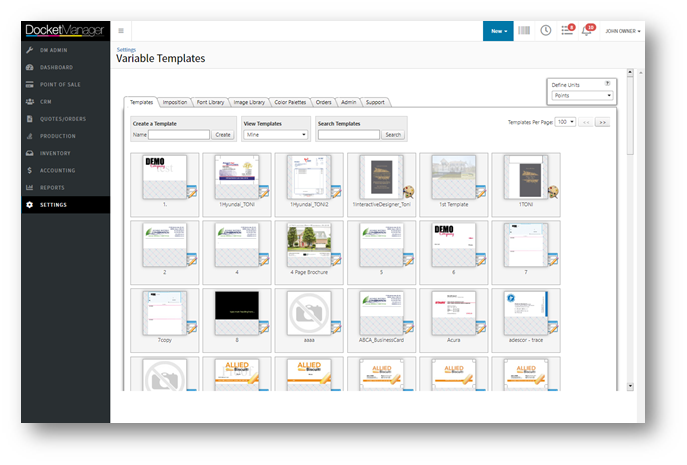Viewport: 687px width, 465px height.
Task: Switch to the Orders tab
Action: [323, 102]
